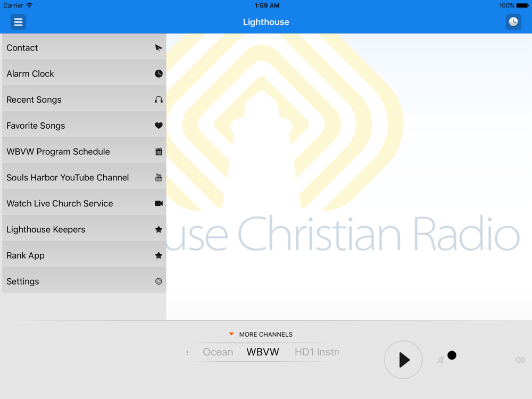Tap the 1:59 AM status bar clock
532x399 pixels.
point(267,5)
